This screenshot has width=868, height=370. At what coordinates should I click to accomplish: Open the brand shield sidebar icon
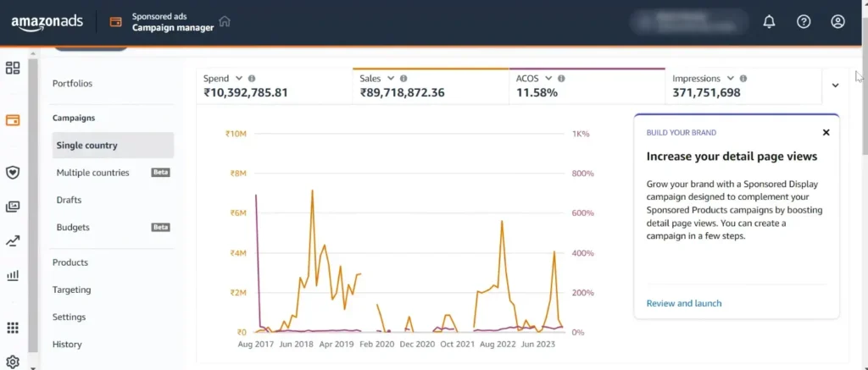pyautogui.click(x=13, y=172)
